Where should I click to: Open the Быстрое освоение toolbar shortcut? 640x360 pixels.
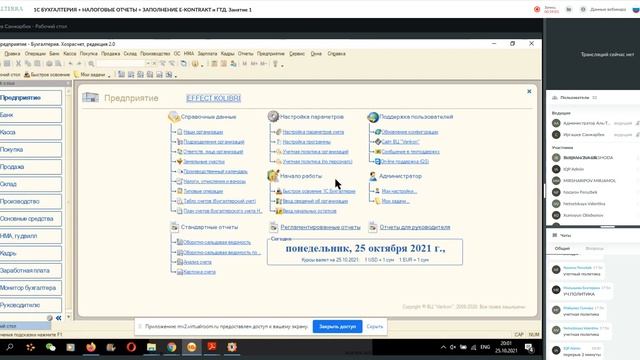point(47,75)
